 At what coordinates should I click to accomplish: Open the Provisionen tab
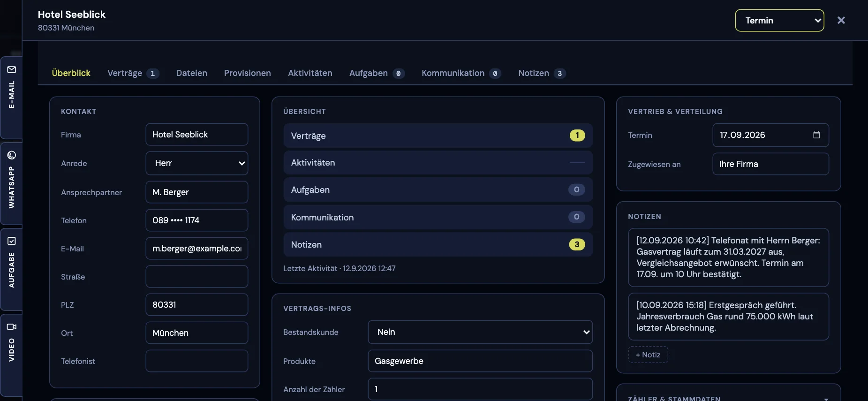(248, 73)
